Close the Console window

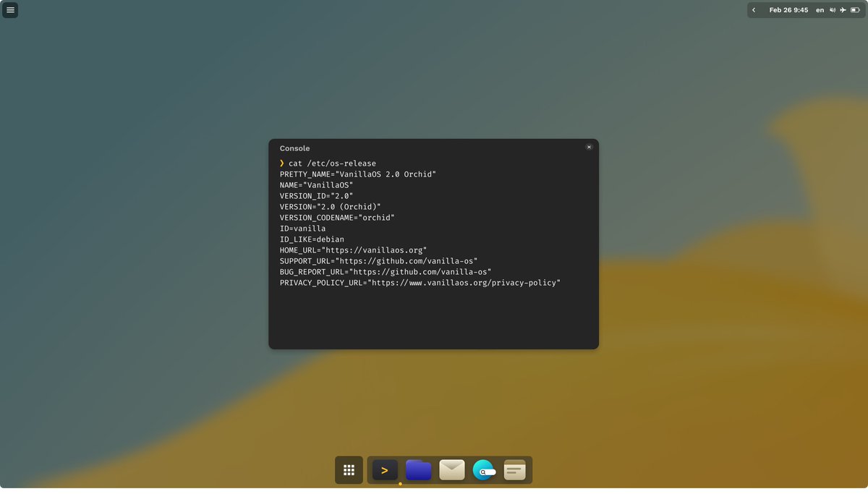589,147
